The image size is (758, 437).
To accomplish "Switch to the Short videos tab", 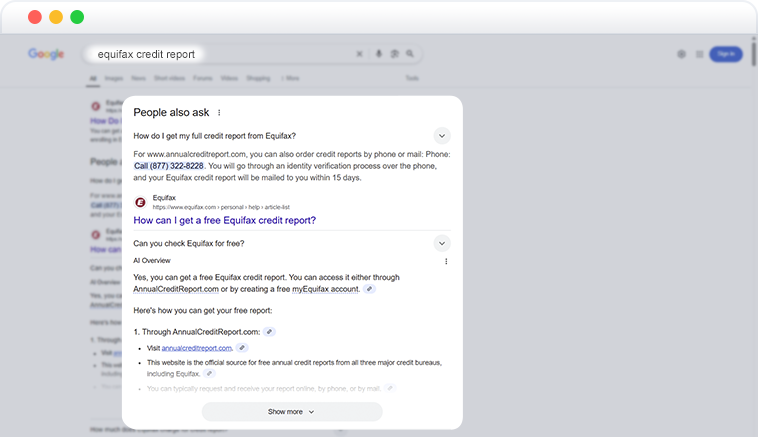I will point(169,78).
